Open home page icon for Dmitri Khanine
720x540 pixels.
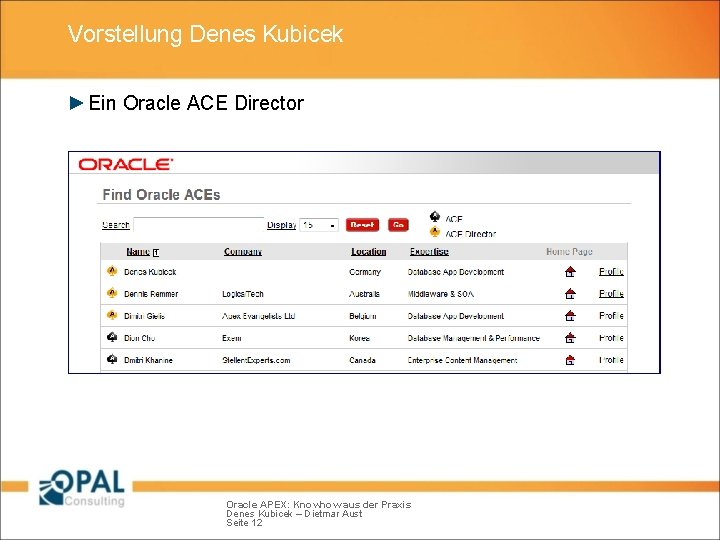coord(570,360)
